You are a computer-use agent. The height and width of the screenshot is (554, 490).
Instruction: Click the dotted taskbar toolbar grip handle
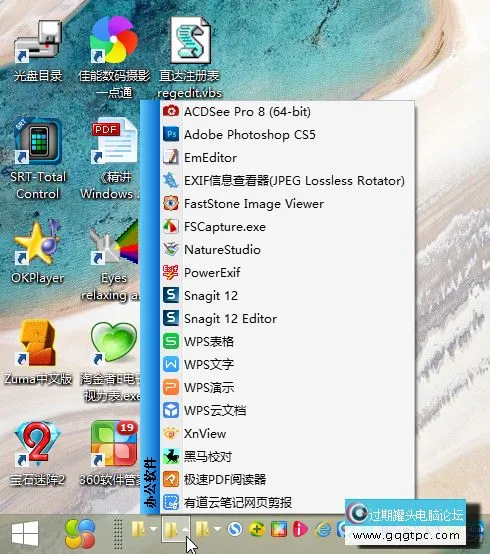tap(118, 534)
